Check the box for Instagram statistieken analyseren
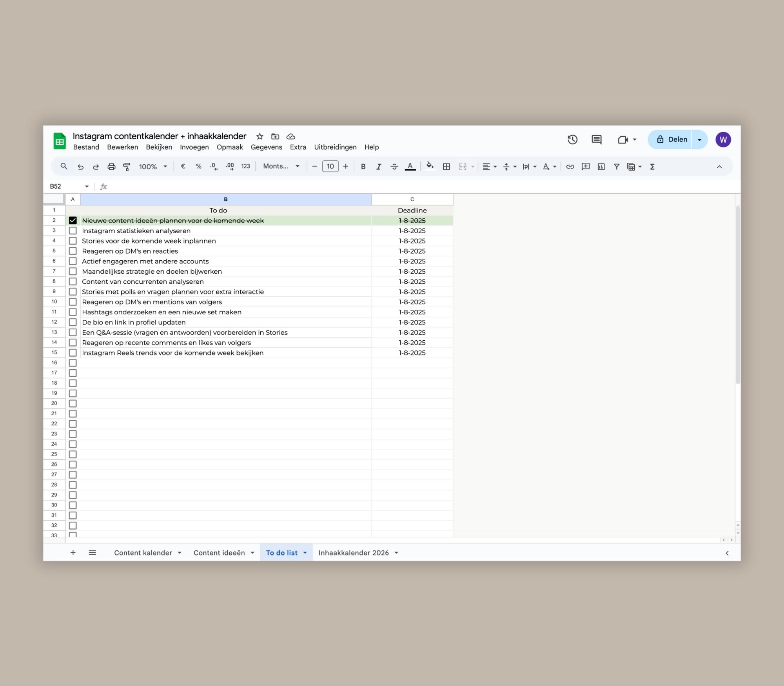This screenshot has width=784, height=686. click(73, 231)
